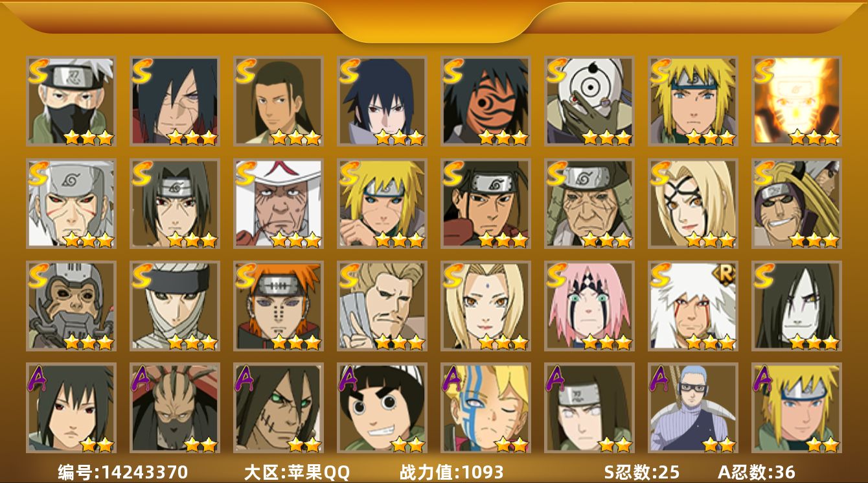Select the masked silver-haired Kakashi portrait
868x483 pixels.
pos(71,101)
